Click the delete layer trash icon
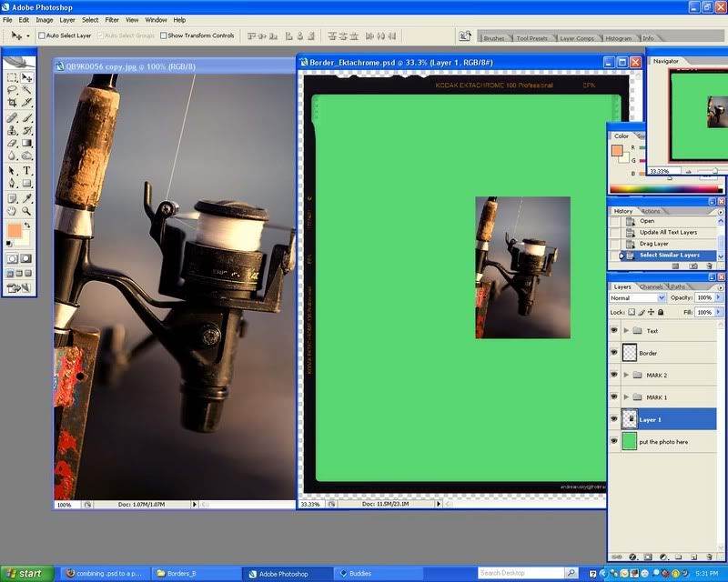Screen dimensions: 728x582 point(708,557)
